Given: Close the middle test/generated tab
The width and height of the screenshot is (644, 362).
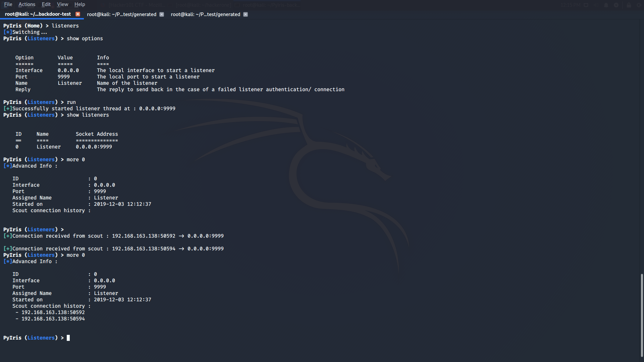Looking at the screenshot, I should pyautogui.click(x=162, y=14).
